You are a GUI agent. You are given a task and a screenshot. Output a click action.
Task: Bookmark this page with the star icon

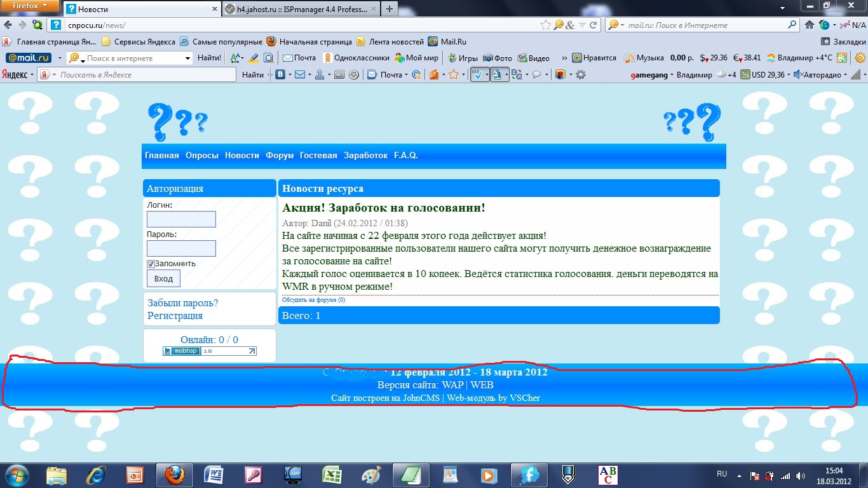(545, 25)
